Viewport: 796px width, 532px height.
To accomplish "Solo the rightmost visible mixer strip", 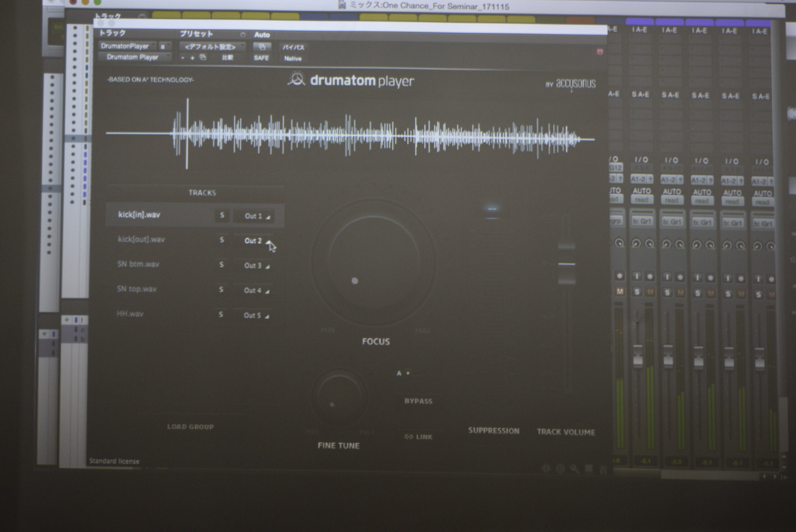I will click(759, 294).
